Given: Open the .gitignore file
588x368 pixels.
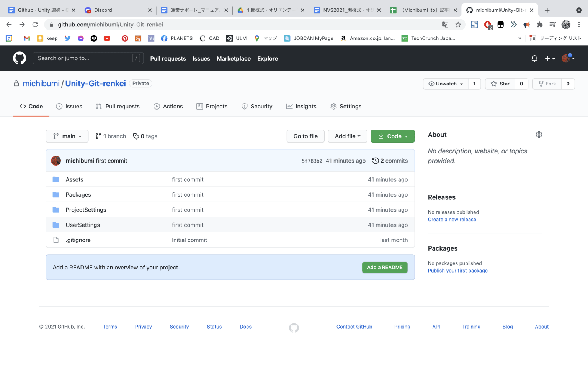Looking at the screenshot, I should pos(78,240).
